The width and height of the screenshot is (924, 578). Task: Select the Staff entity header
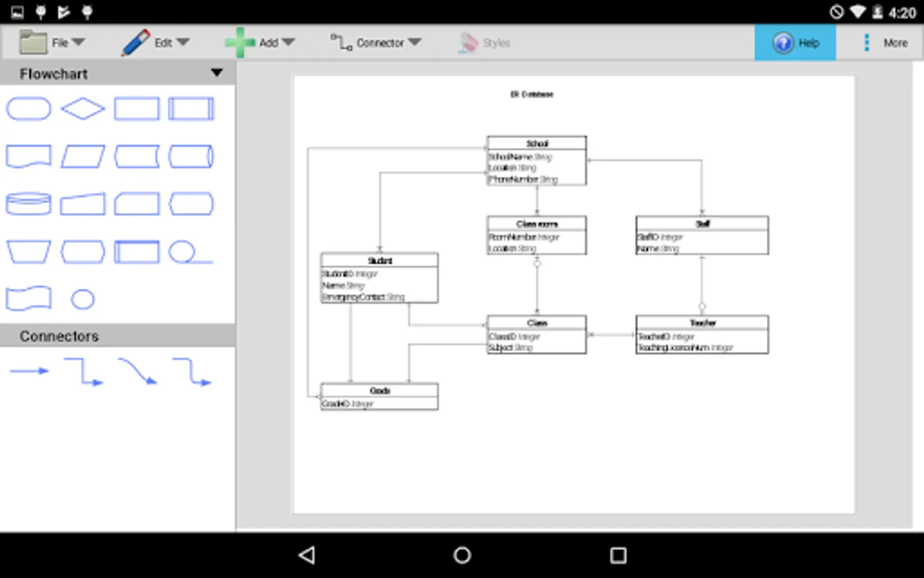pyautogui.click(x=702, y=223)
